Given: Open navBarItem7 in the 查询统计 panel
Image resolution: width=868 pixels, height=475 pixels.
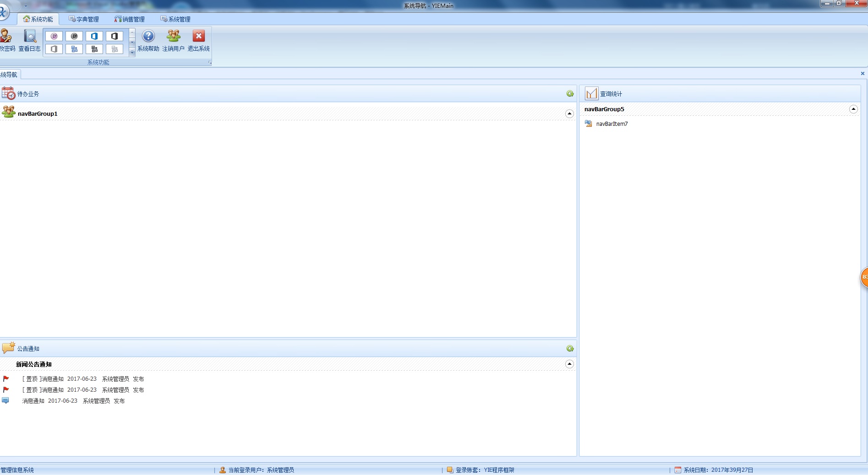Looking at the screenshot, I should [x=611, y=124].
